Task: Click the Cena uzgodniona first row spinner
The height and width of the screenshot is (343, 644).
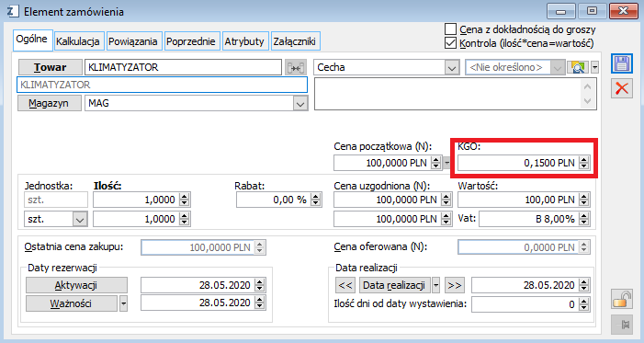Action: point(446,200)
